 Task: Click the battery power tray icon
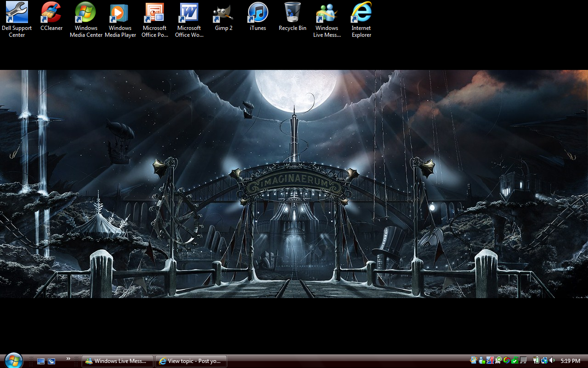(536, 361)
